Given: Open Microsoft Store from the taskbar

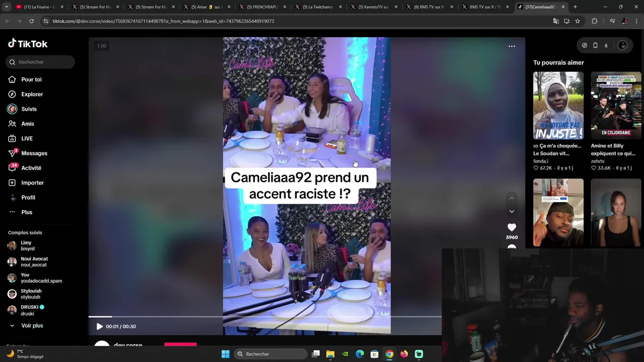Looking at the screenshot, I should click(x=374, y=354).
